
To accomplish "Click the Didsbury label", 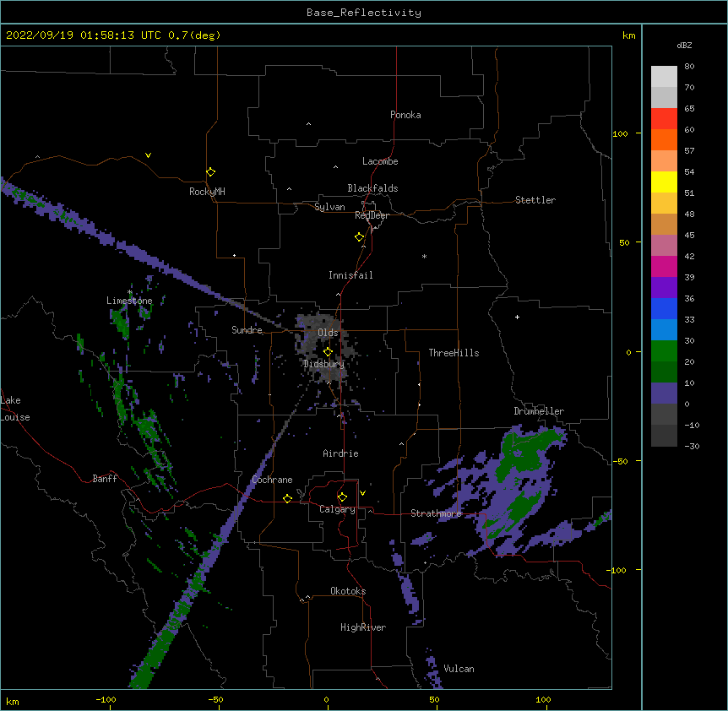I will [324, 364].
